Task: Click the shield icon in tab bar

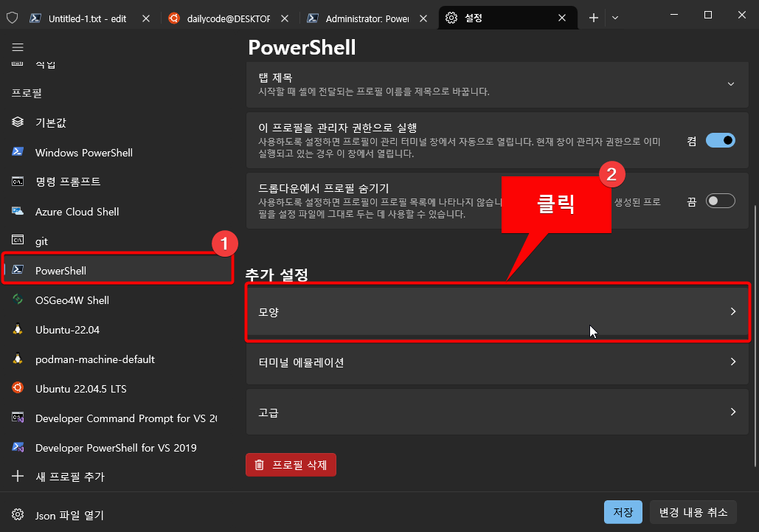Action: point(12,18)
